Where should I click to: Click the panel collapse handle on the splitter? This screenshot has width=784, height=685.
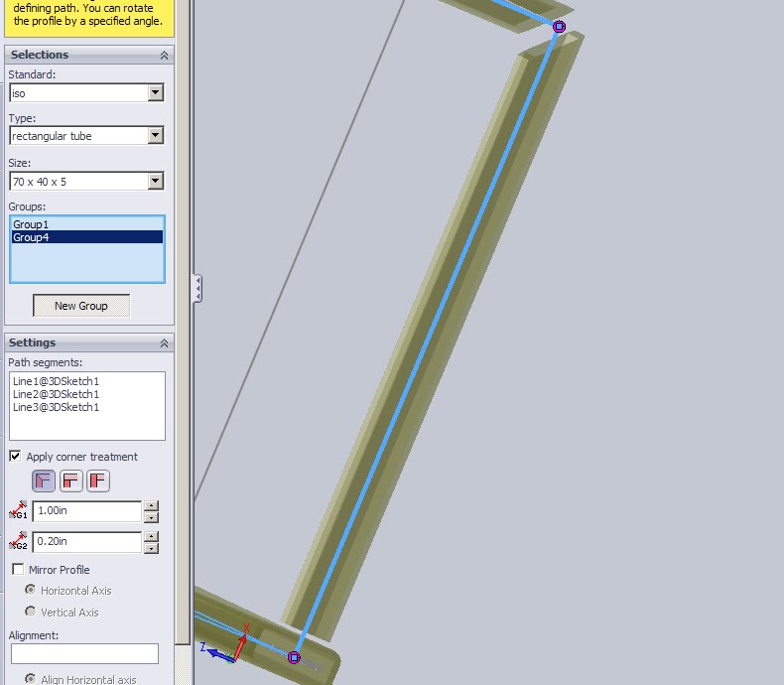tap(197, 289)
